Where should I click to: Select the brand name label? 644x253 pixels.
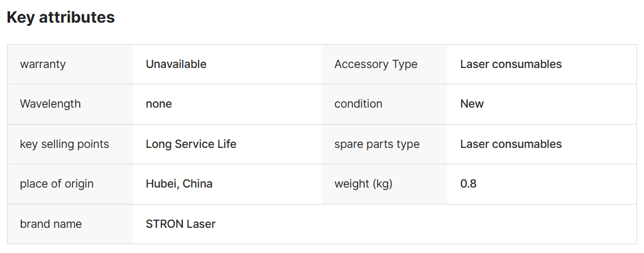point(51,224)
